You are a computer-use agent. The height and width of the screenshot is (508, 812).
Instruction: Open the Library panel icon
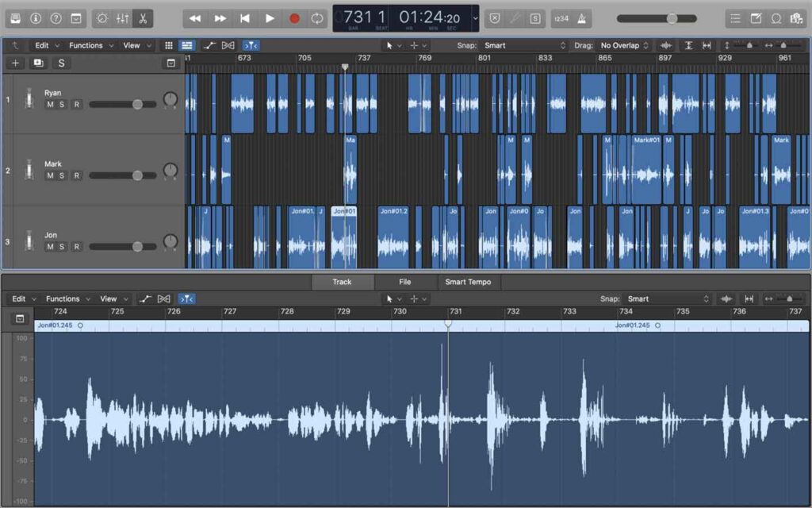(16, 19)
